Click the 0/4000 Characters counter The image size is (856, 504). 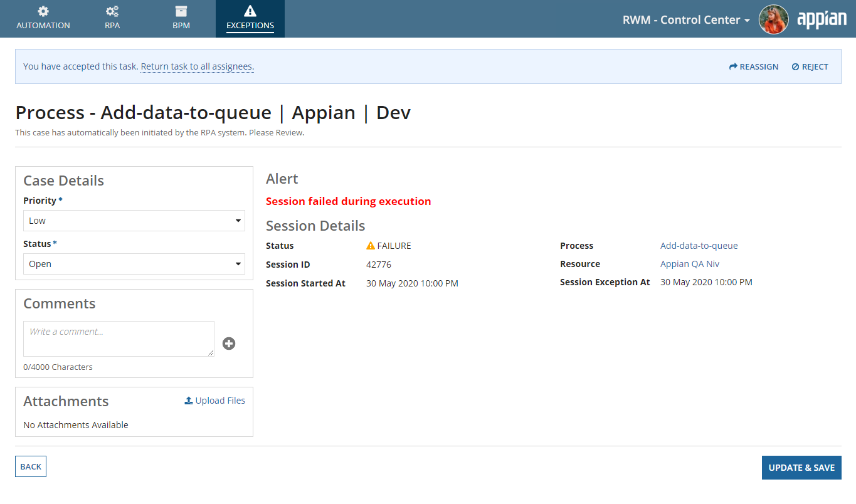[x=58, y=367]
